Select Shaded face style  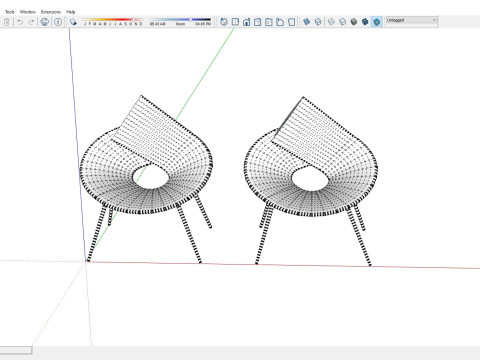click(354, 22)
